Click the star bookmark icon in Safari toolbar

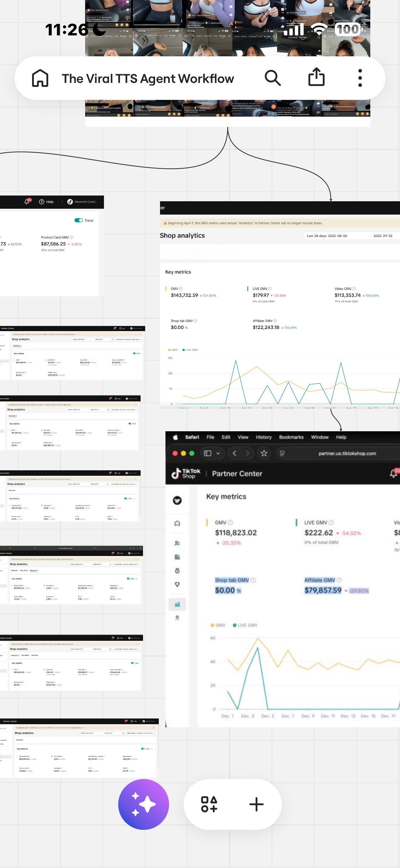pos(264,453)
